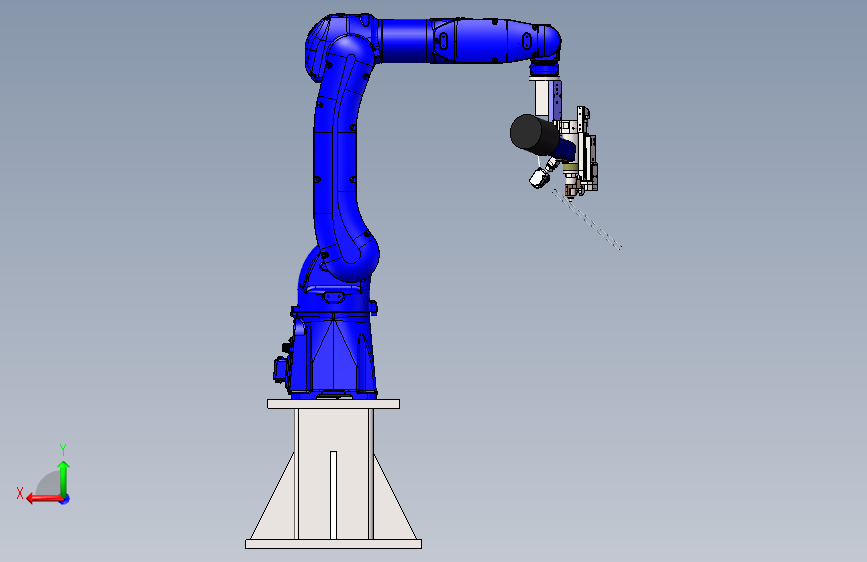Select the black cylindrical motor on the end tool

point(534,134)
